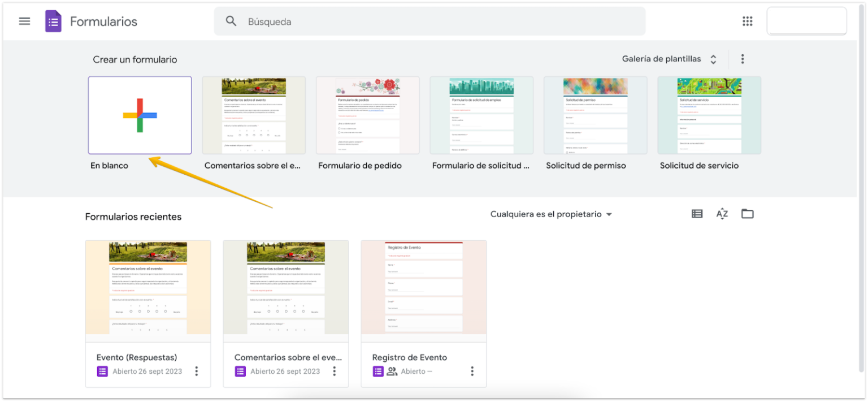Open the Formulario de pedido template thumbnail

[x=367, y=115]
